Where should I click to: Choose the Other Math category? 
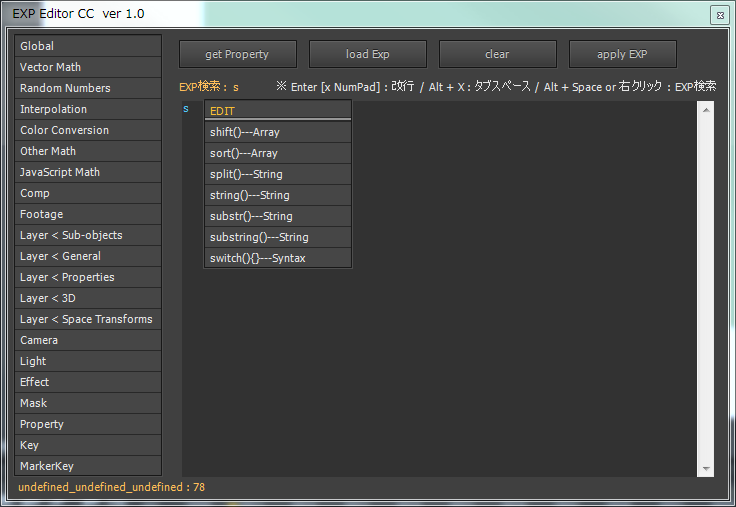point(88,151)
